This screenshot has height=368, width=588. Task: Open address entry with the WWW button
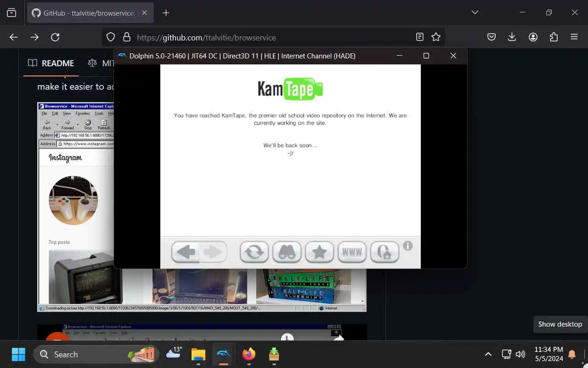pos(352,252)
